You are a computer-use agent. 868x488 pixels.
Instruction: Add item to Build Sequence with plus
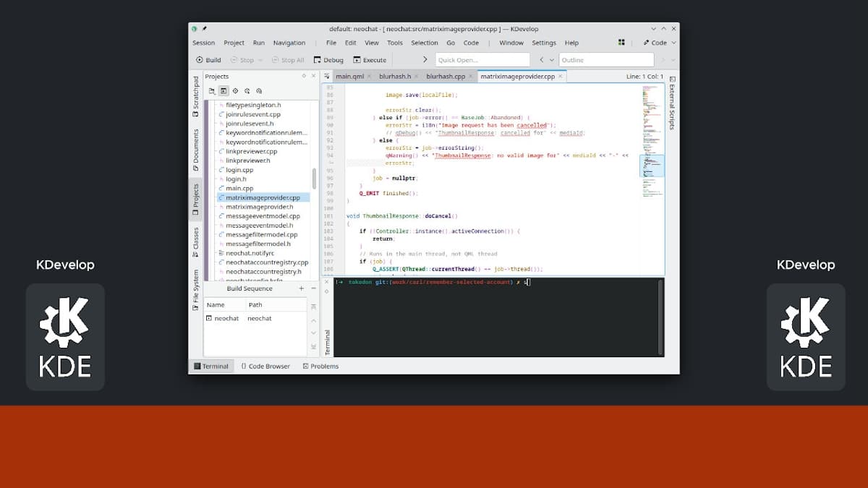coord(302,288)
